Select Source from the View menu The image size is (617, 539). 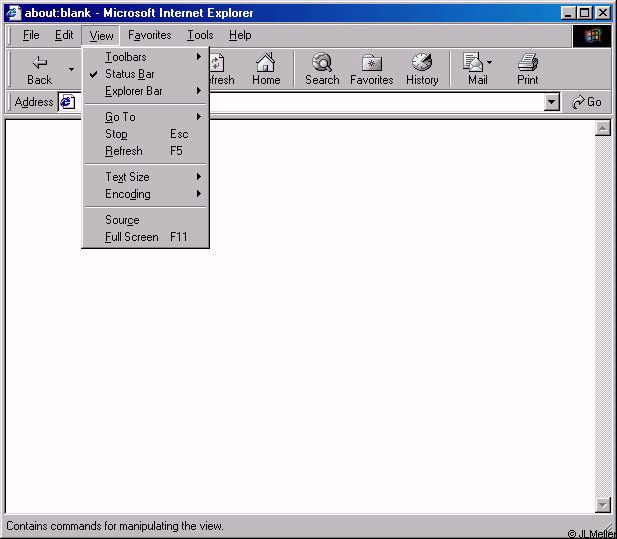coord(122,220)
